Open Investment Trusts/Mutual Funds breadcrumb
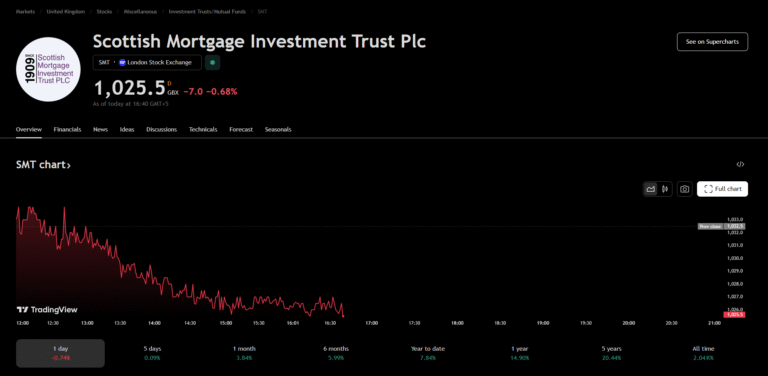The height and width of the screenshot is (376, 768). (x=208, y=11)
